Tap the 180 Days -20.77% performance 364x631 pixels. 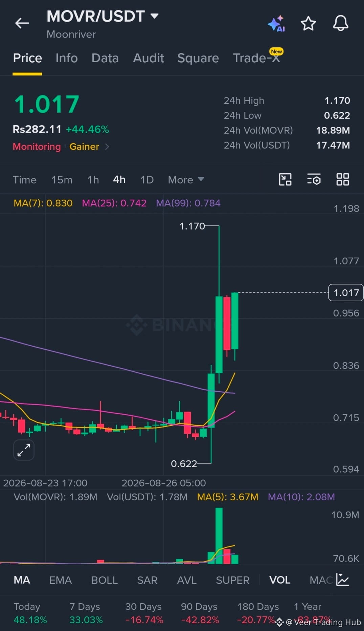pos(258,613)
